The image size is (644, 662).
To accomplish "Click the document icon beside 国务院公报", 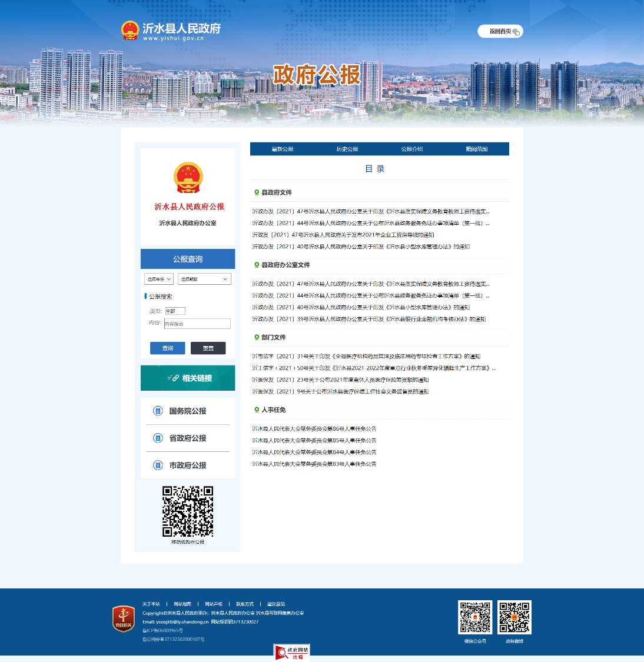I will (x=158, y=411).
